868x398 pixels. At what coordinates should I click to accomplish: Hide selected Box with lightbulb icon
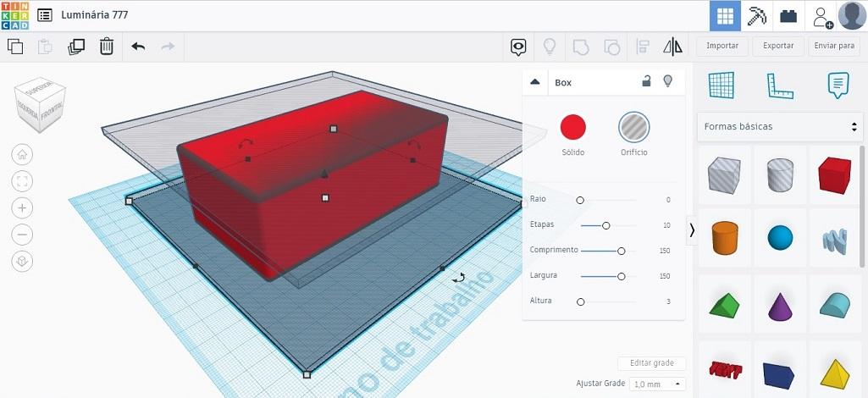click(667, 81)
